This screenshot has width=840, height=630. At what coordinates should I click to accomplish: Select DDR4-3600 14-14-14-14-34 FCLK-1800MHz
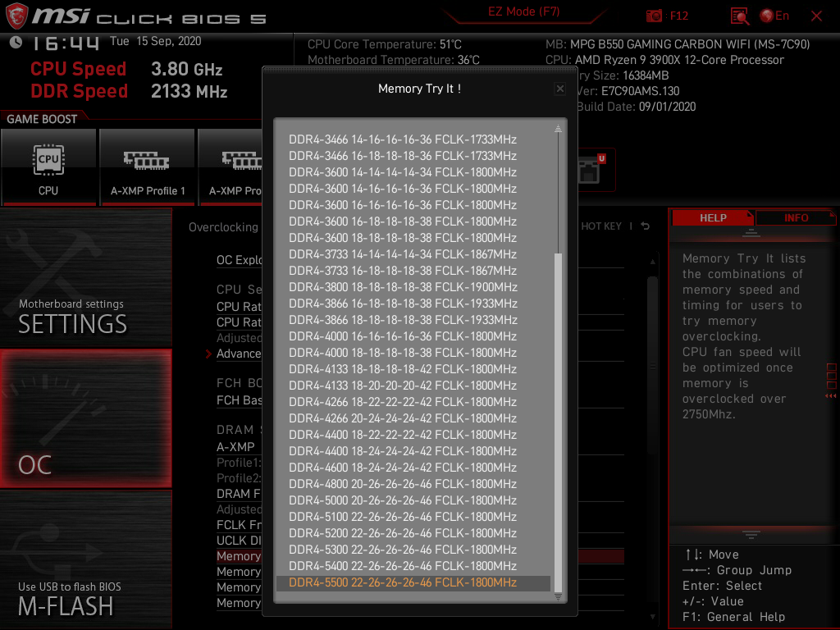point(403,172)
